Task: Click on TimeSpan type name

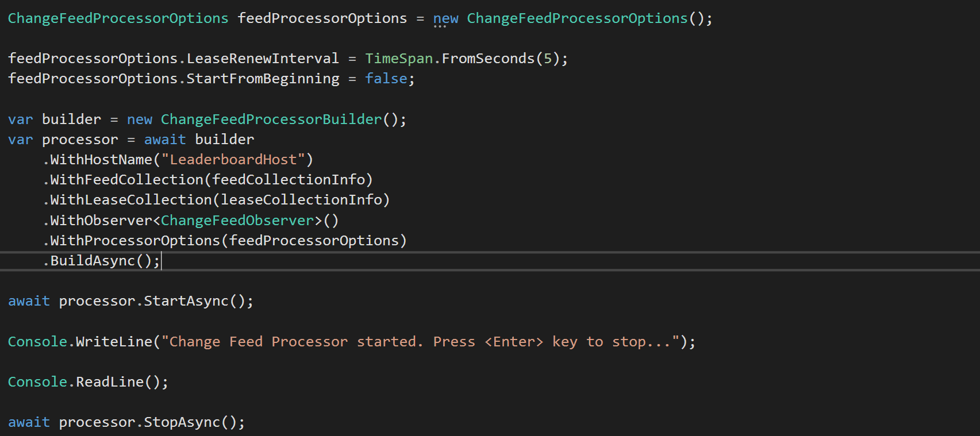Action: pyautogui.click(x=399, y=59)
